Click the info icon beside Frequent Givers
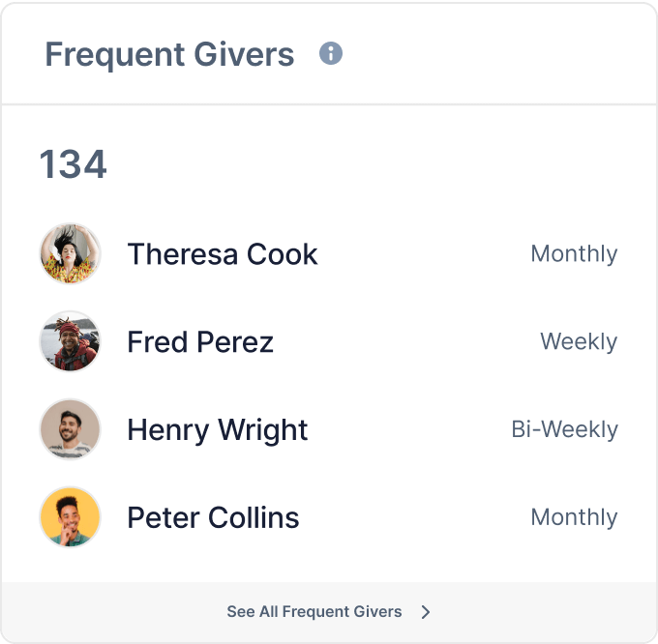Screen dimensions: 658x644 click(331, 54)
